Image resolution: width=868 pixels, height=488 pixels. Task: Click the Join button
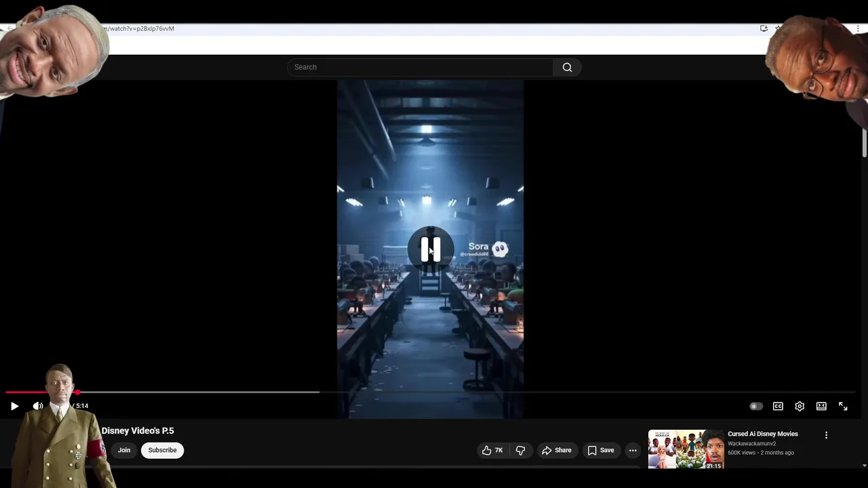(124, 450)
